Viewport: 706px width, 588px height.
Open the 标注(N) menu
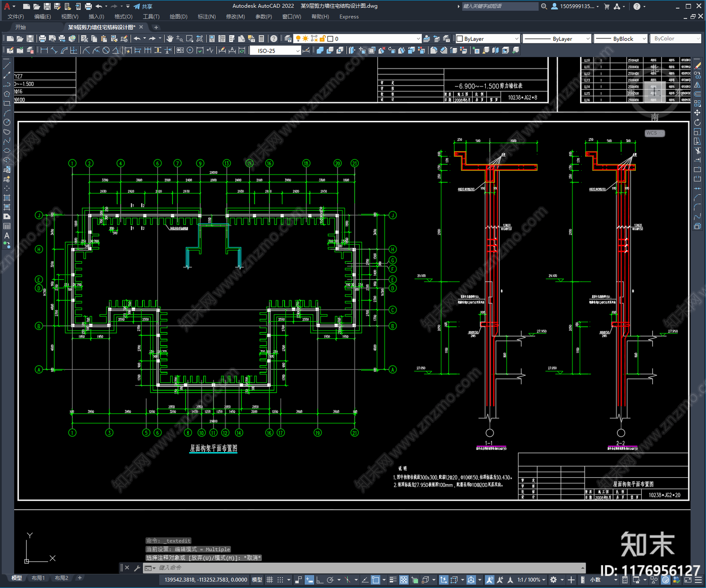click(207, 17)
